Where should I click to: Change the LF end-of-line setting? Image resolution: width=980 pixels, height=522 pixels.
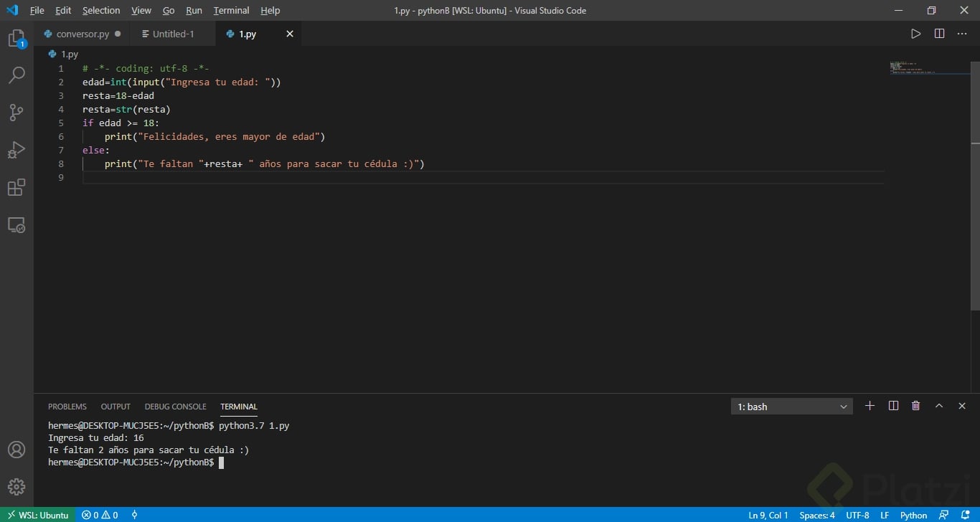tap(885, 515)
